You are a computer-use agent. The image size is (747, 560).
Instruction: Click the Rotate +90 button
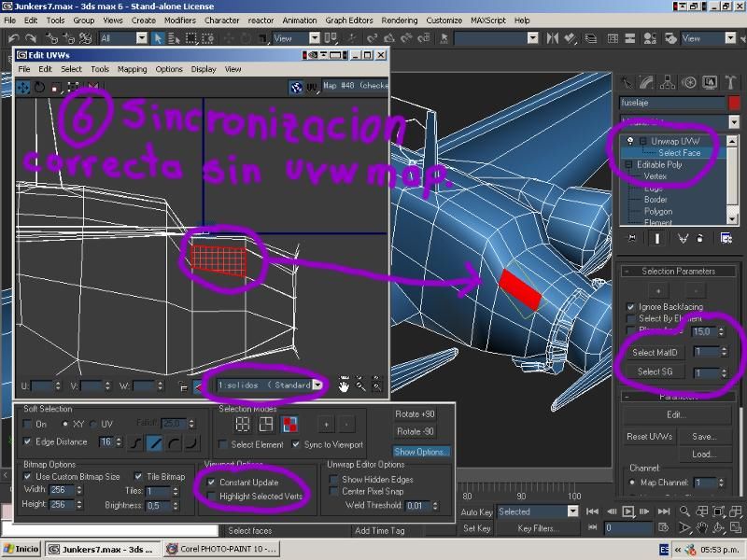(415, 414)
